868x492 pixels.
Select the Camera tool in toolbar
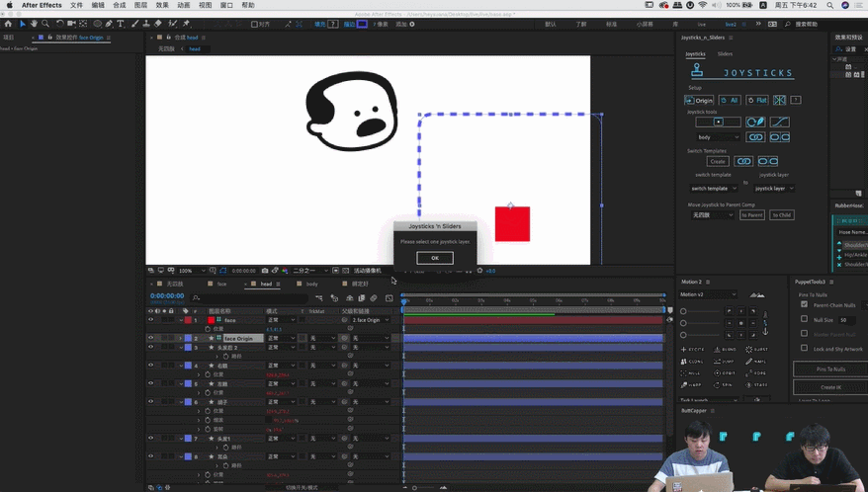coord(71,24)
